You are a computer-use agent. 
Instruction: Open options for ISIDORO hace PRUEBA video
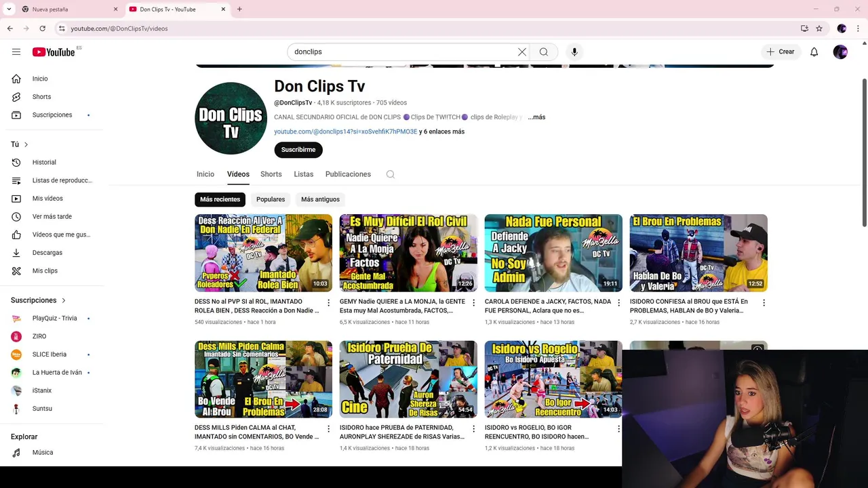473,429
